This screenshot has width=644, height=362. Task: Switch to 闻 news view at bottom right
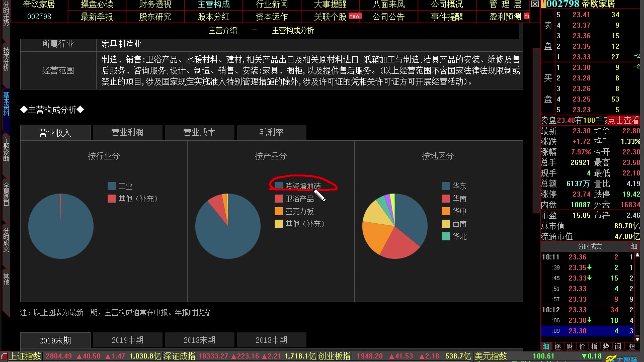[618, 346]
